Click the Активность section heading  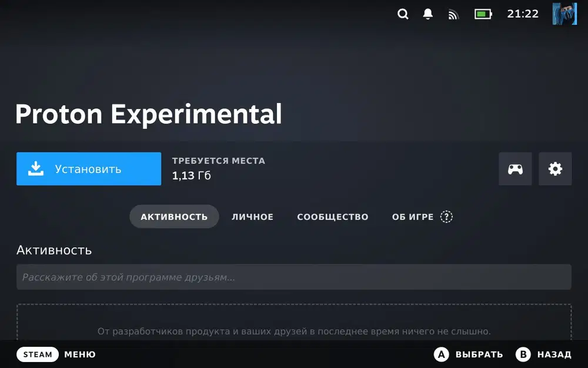click(54, 250)
